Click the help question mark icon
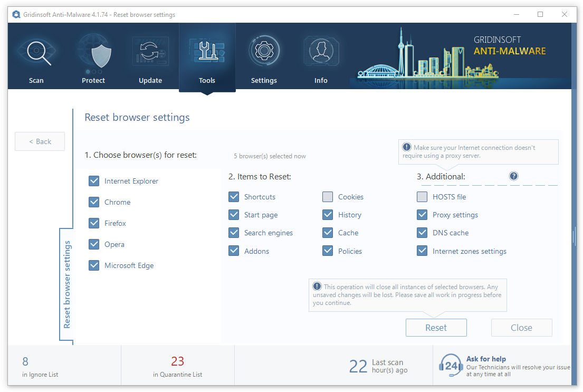 click(514, 176)
